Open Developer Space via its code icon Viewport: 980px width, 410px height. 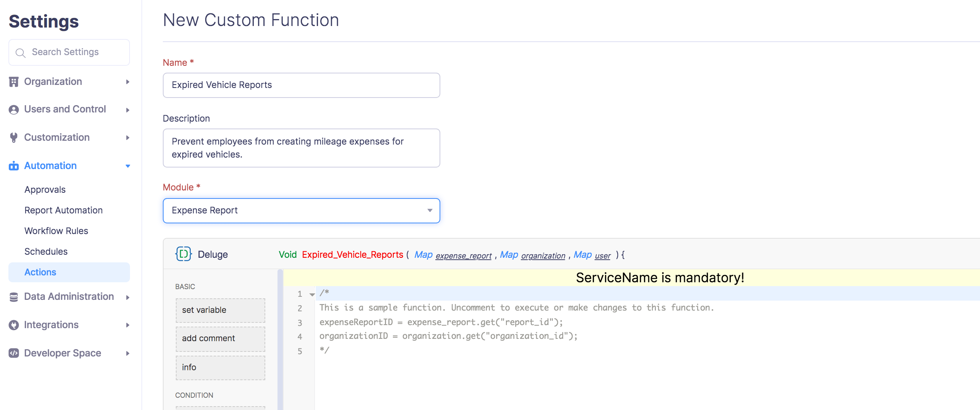pos(14,353)
